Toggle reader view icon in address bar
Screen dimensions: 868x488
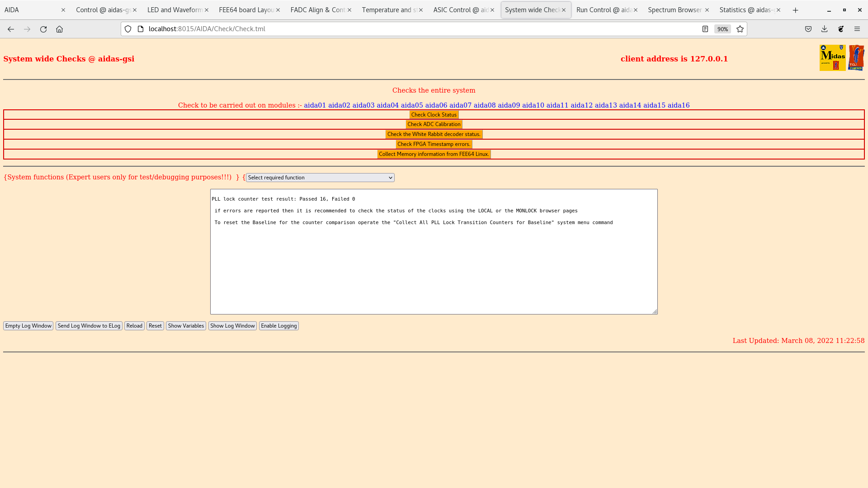click(x=705, y=29)
